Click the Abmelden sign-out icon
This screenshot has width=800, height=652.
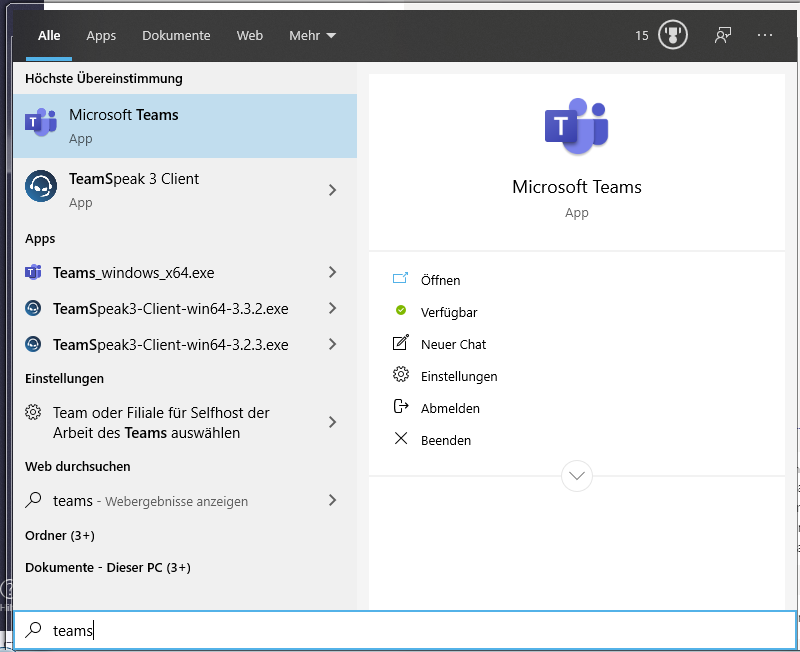coord(401,407)
